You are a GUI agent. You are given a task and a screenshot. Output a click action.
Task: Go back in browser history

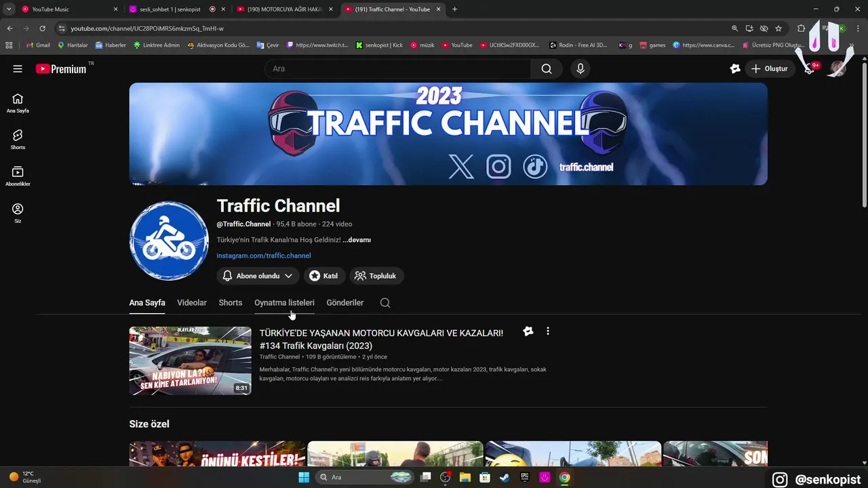9,28
